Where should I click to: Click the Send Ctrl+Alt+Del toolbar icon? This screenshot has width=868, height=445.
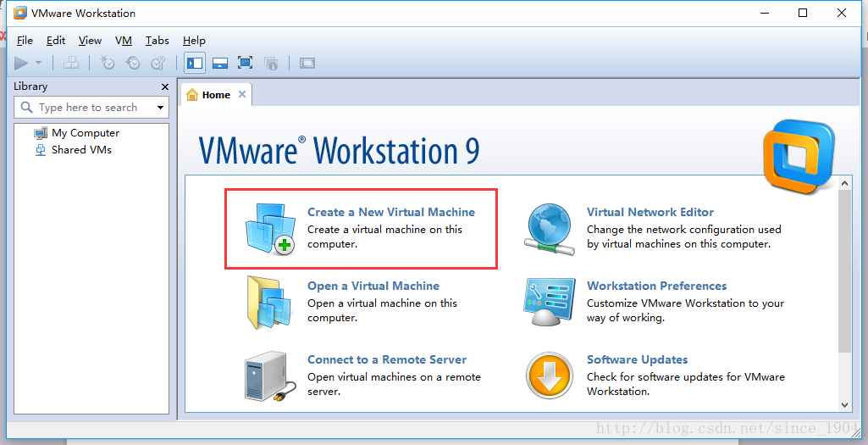coord(71,64)
